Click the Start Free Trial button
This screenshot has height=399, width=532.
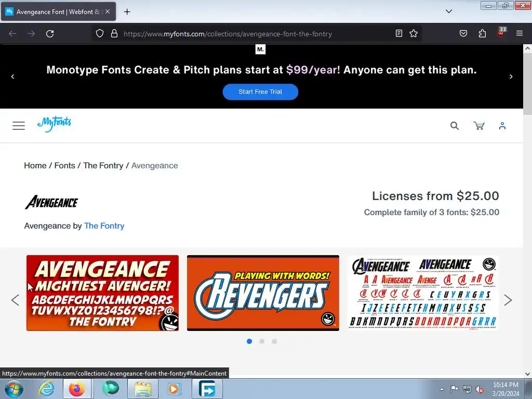[x=260, y=91]
